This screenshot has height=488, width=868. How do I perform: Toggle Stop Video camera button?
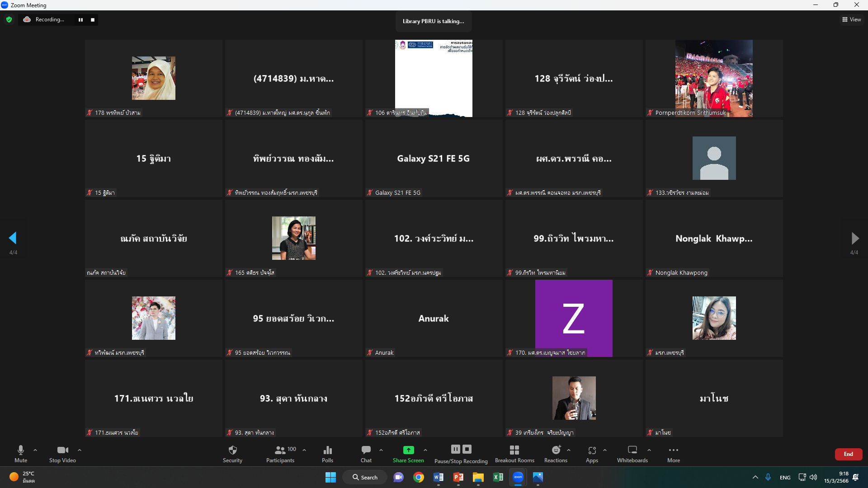coord(62,450)
